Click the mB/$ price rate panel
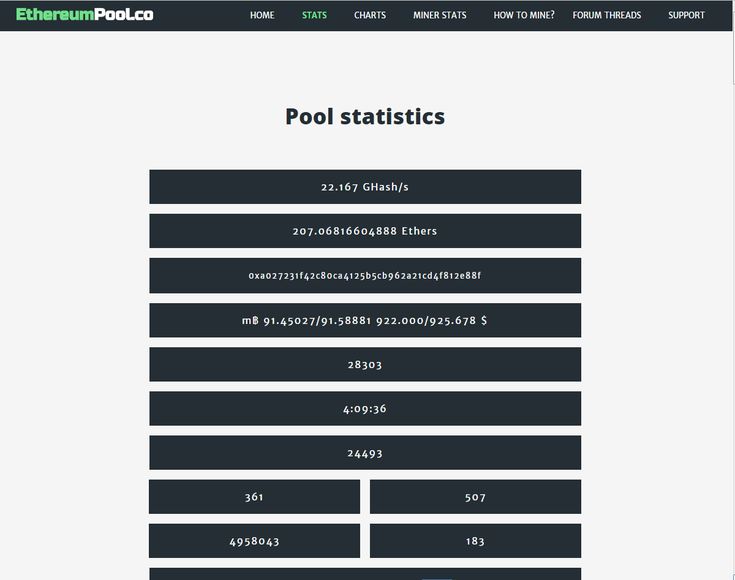 365,320
